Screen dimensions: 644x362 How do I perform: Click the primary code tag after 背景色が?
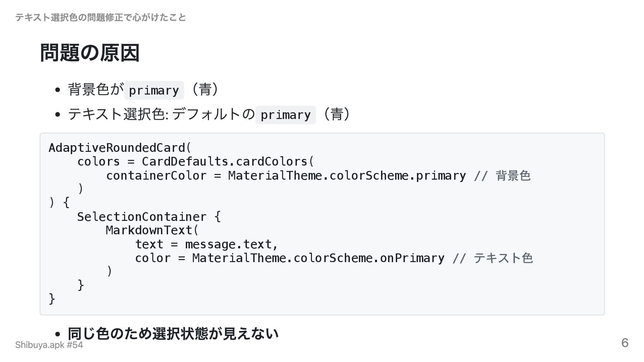pos(154,90)
